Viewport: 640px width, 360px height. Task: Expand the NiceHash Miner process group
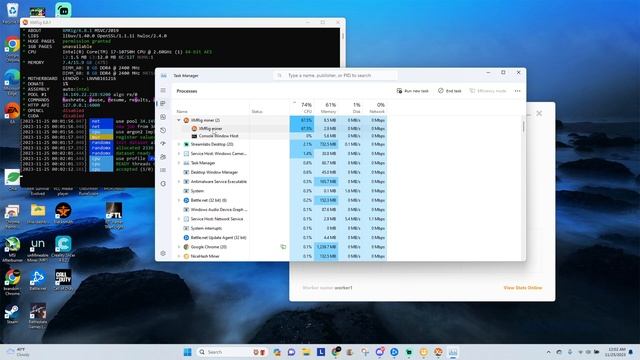pos(179,256)
